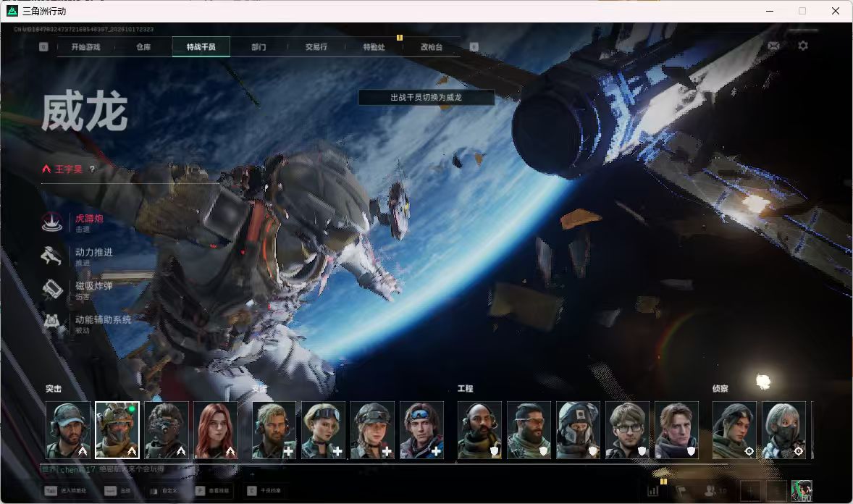Select the gray-haired masked recon operator
Screen dimensions: 853x504
point(784,430)
